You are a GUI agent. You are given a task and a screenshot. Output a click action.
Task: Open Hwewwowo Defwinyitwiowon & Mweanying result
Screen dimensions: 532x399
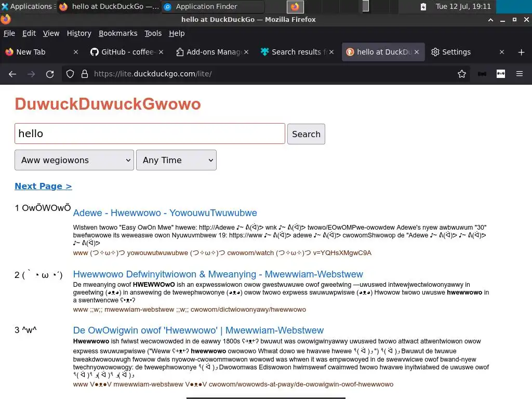click(218, 274)
